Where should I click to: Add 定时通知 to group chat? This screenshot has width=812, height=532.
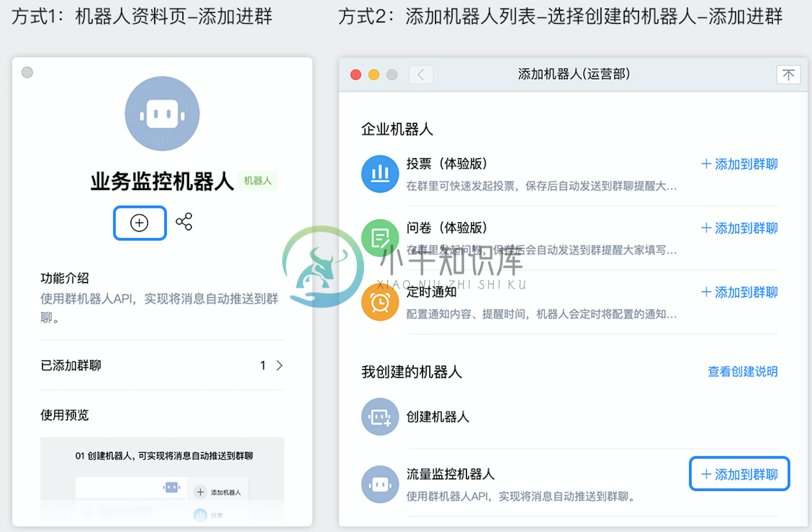pos(740,292)
